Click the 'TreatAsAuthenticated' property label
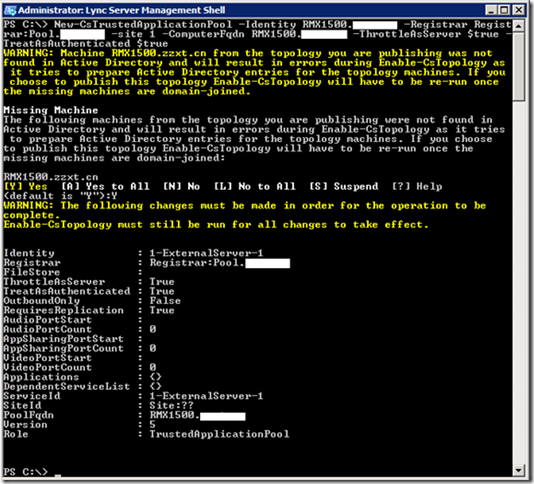Viewport: 534px width, 484px height. (67, 291)
